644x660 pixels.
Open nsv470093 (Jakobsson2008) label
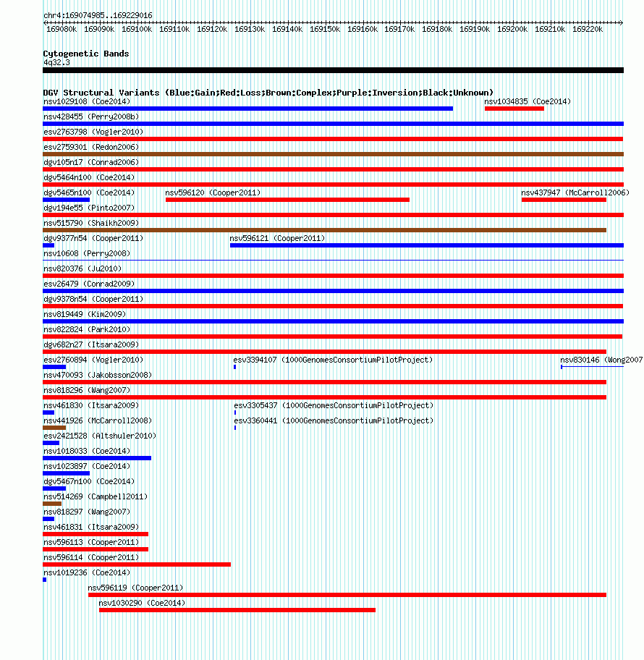point(98,375)
